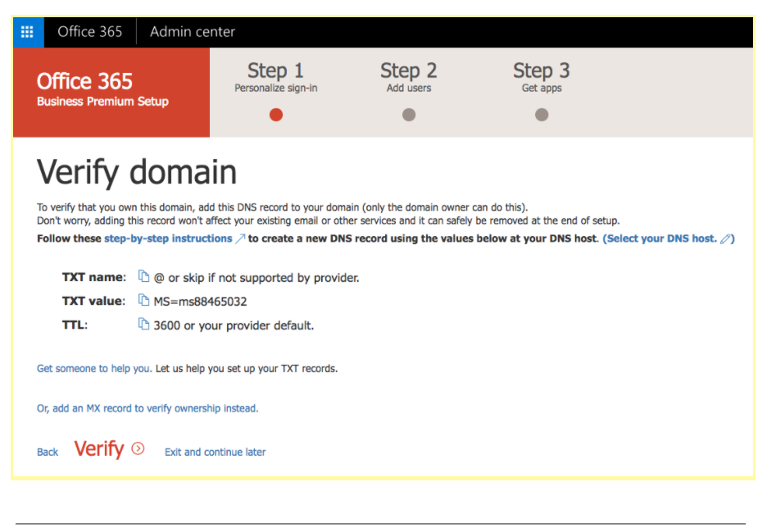Open Office 365 in the header bar
The height and width of the screenshot is (532, 767).
90,32
